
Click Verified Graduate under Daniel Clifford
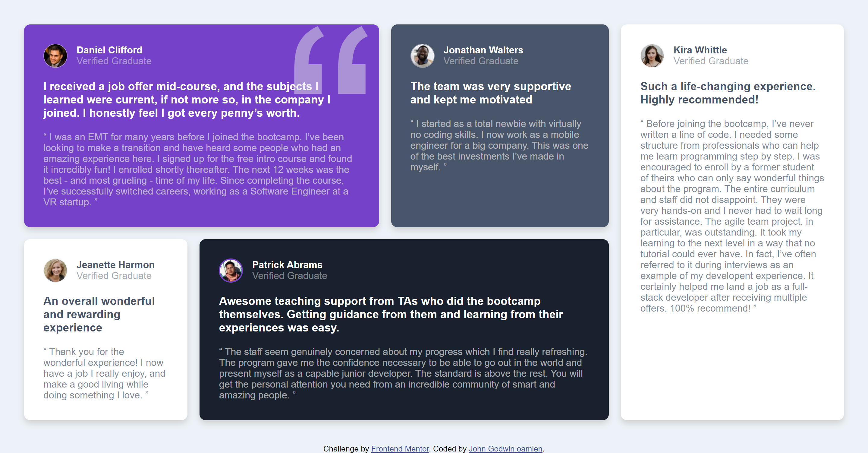pyautogui.click(x=114, y=61)
